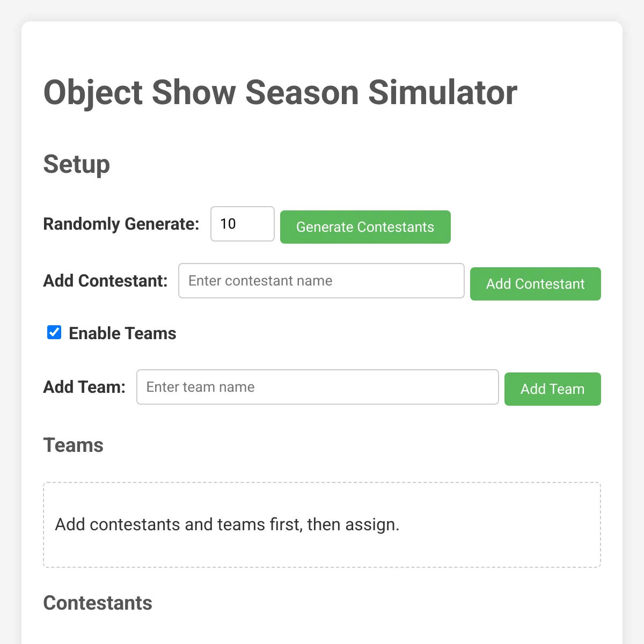The width and height of the screenshot is (644, 644).
Task: Click the 'Add contestants and teams first' message
Action: pos(227,524)
